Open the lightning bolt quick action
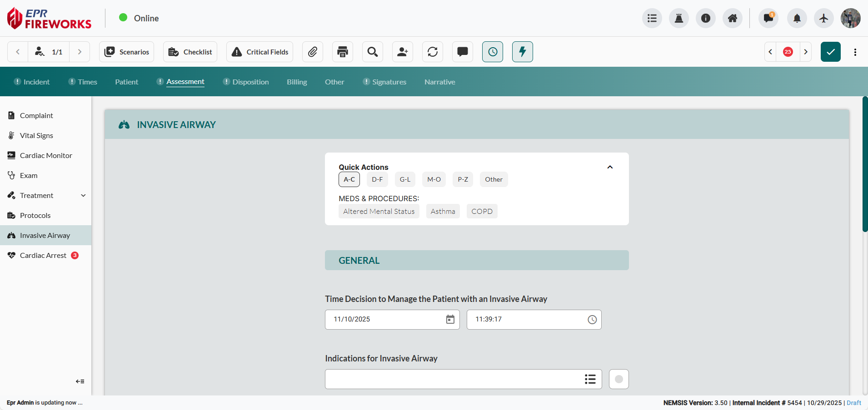Viewport: 868px width, 410px height. click(523, 52)
